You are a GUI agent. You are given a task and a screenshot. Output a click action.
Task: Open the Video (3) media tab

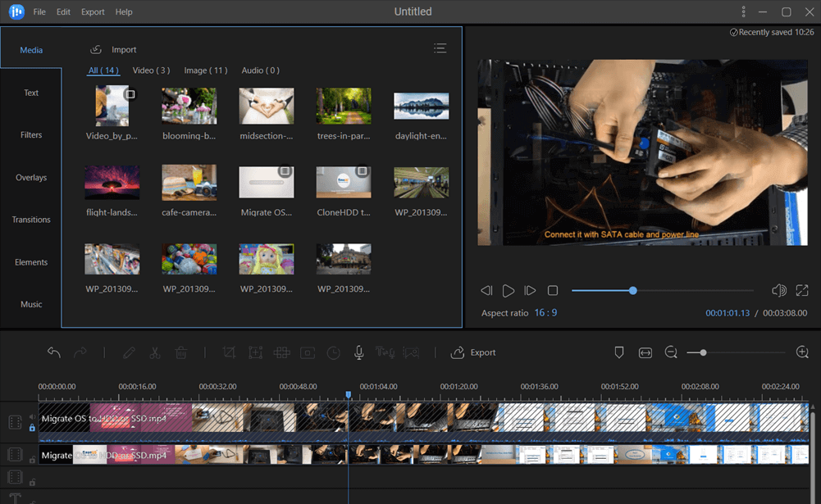[150, 70]
